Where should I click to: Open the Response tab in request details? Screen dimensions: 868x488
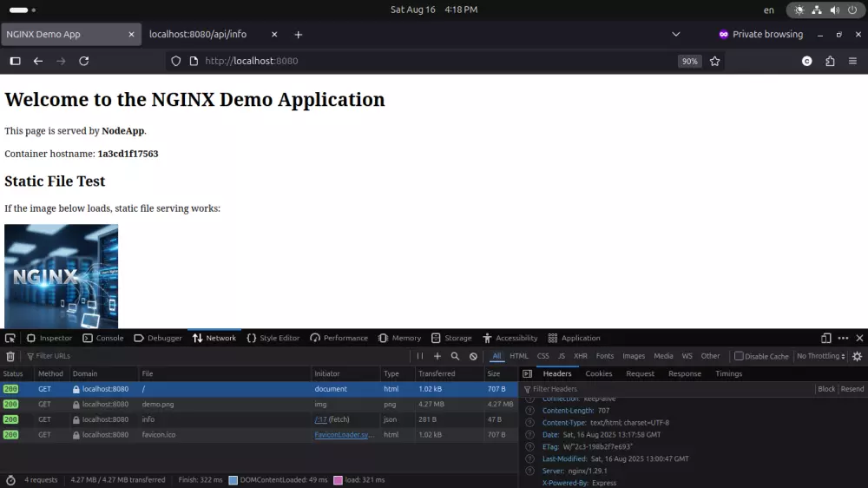tap(684, 373)
